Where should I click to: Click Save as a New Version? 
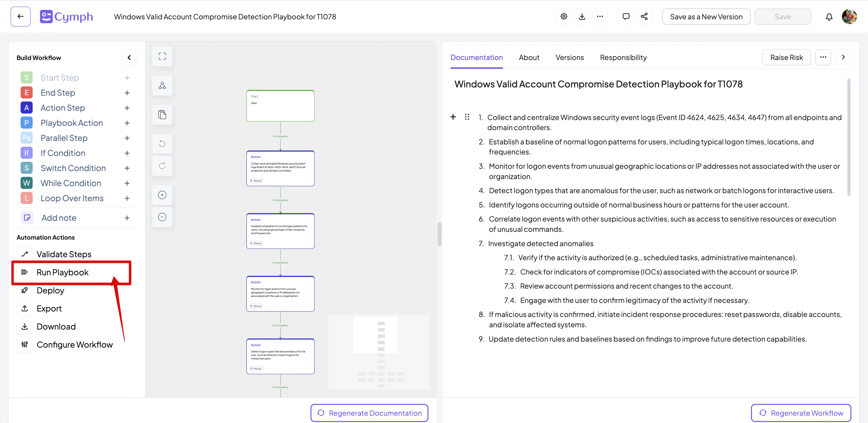pyautogui.click(x=706, y=16)
